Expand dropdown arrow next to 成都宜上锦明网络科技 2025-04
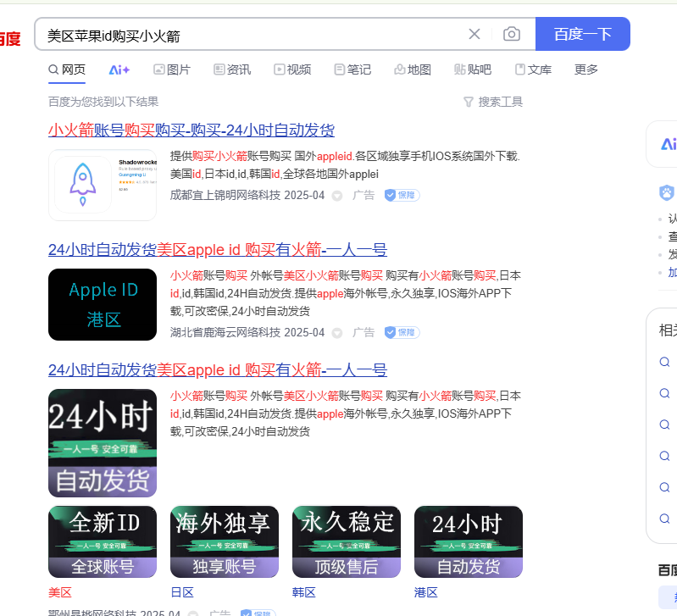This screenshot has height=616, width=677. [337, 196]
